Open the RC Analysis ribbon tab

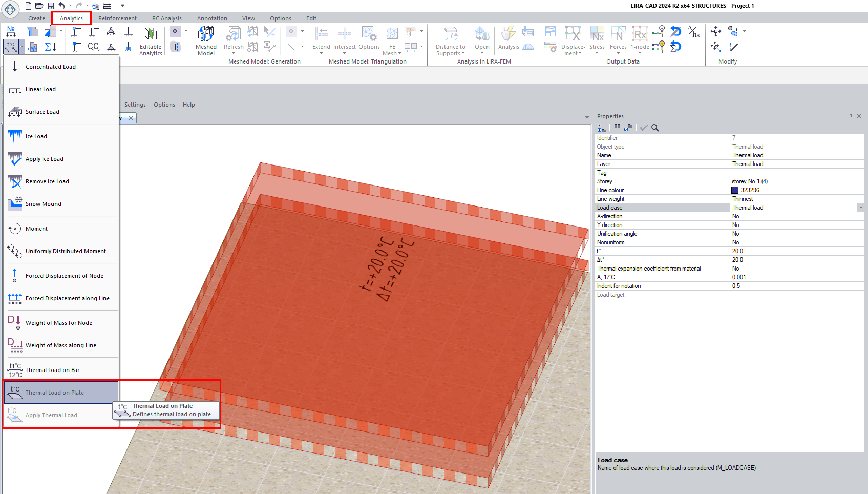(x=166, y=18)
